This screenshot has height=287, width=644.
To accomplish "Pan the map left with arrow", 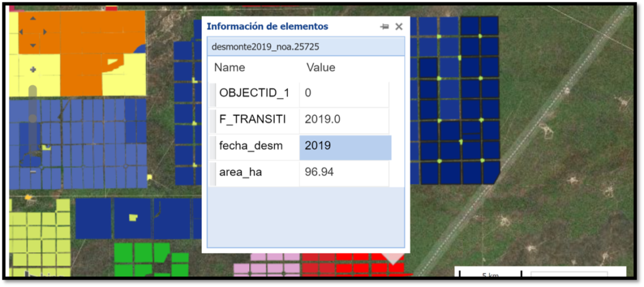I will click(21, 31).
